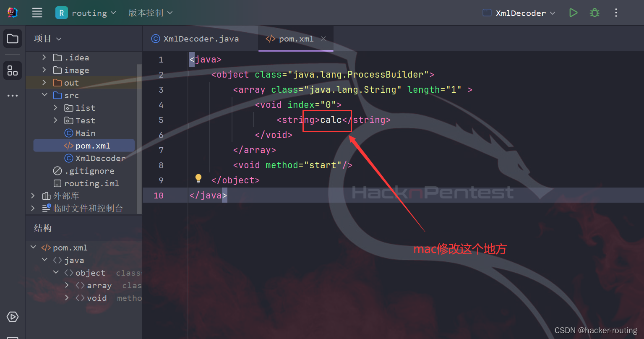Open the main hamburger menu

coord(37,13)
